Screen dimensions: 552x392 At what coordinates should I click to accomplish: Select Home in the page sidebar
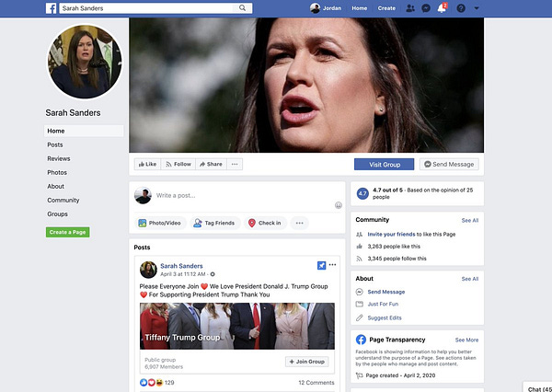click(x=84, y=131)
